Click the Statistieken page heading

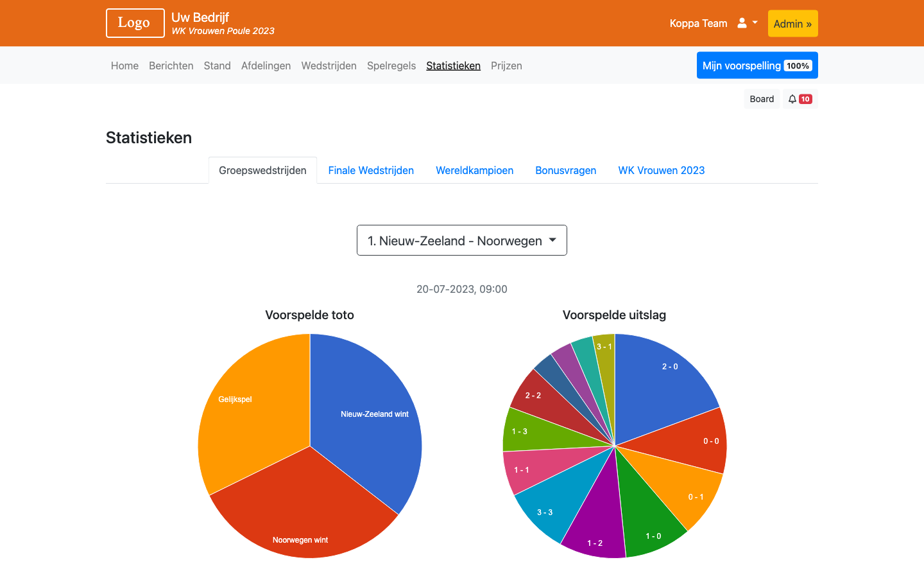[149, 137]
